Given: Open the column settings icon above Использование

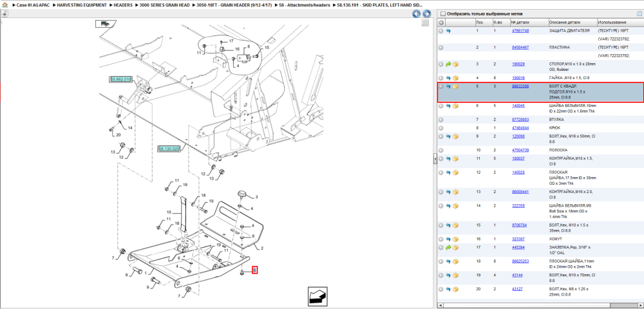Looking at the screenshot, I should (x=639, y=14).
